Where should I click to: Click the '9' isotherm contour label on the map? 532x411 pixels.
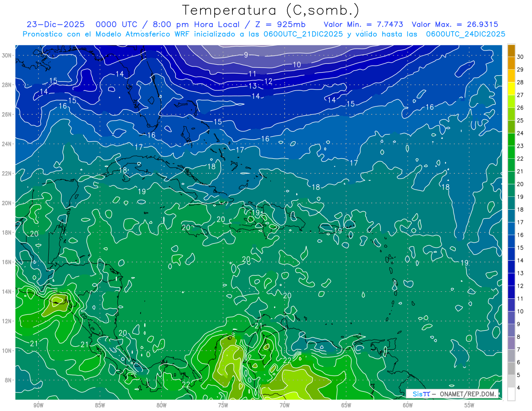pyautogui.click(x=246, y=55)
